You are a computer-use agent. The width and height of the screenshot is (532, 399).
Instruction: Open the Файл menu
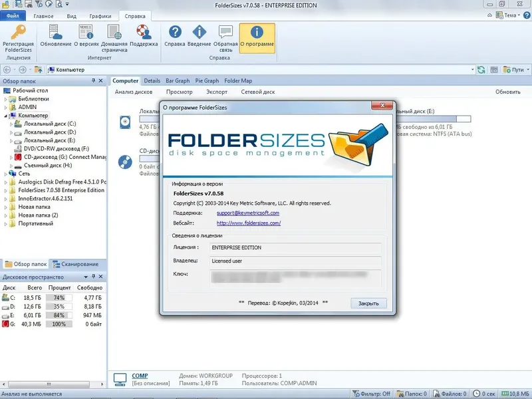pos(13,16)
